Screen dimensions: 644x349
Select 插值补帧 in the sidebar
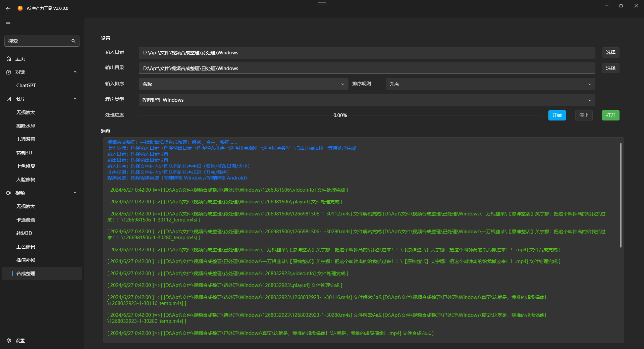[x=42, y=260]
